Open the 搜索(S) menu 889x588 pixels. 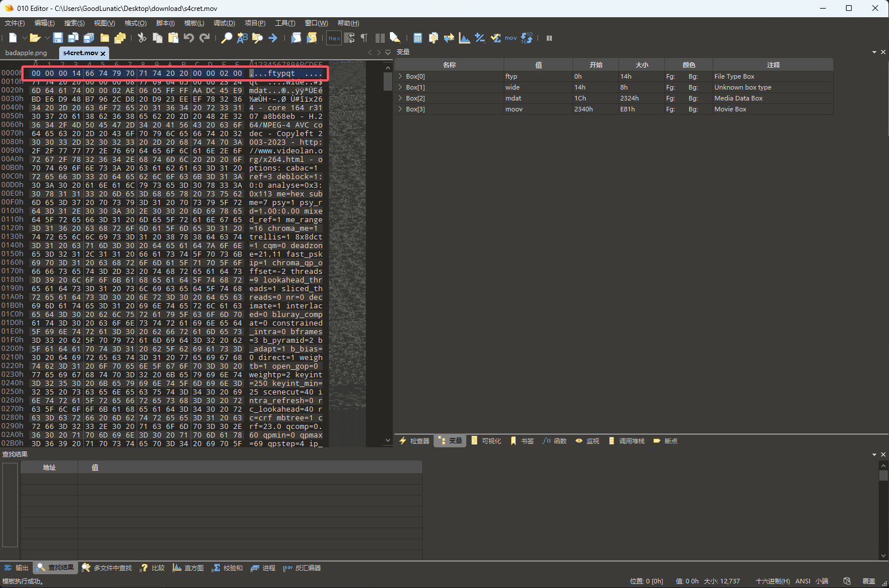coord(75,23)
